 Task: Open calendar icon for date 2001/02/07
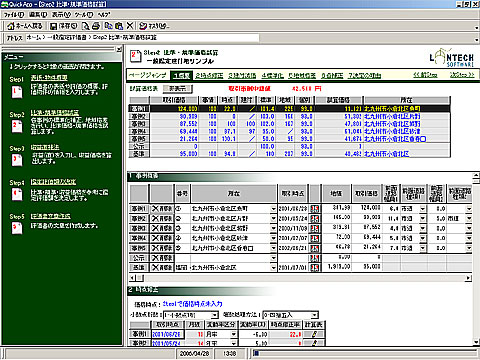tap(315, 238)
